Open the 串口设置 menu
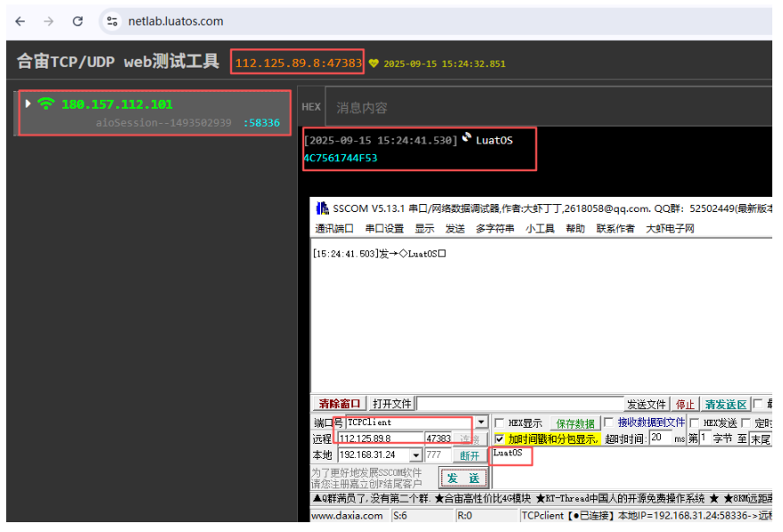 pos(384,228)
